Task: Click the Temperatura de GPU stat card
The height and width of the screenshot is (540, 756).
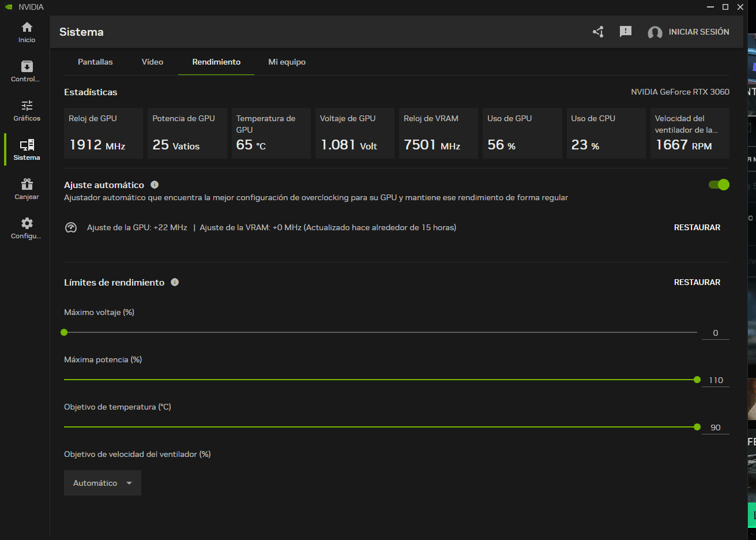Action: click(x=271, y=133)
